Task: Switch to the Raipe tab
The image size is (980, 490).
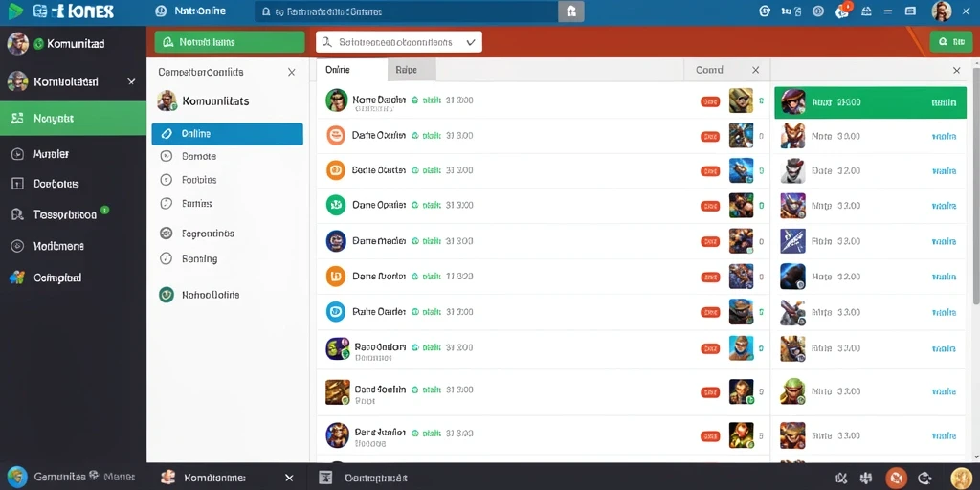Action: (x=412, y=70)
